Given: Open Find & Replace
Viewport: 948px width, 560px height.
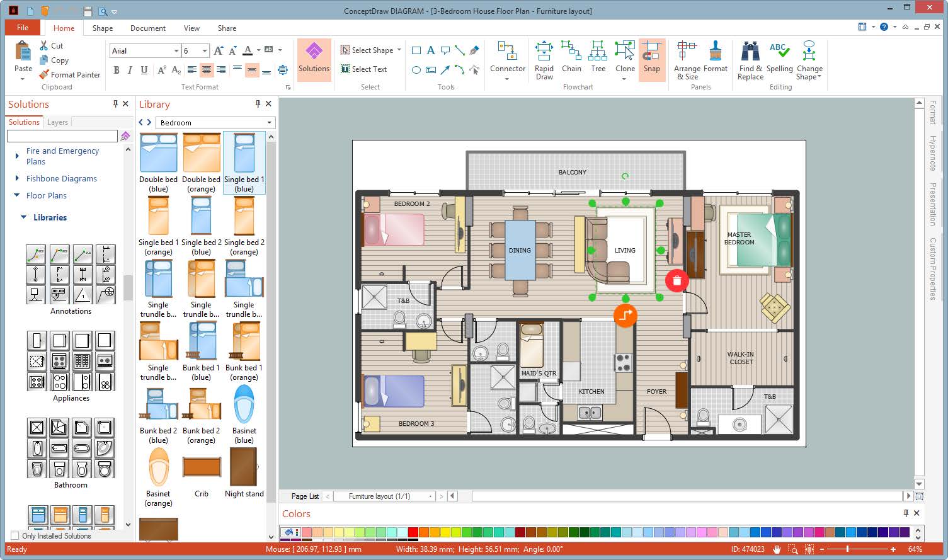Looking at the screenshot, I should tap(750, 60).
